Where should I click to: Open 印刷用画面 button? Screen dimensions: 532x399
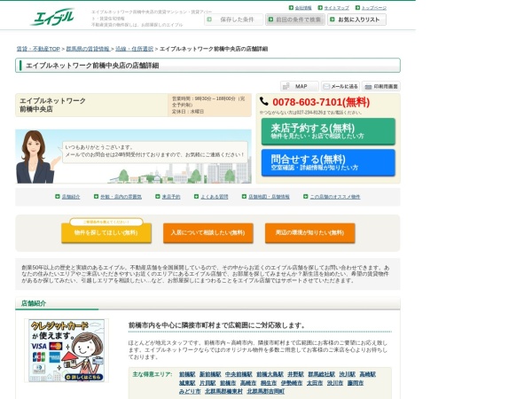click(381, 86)
